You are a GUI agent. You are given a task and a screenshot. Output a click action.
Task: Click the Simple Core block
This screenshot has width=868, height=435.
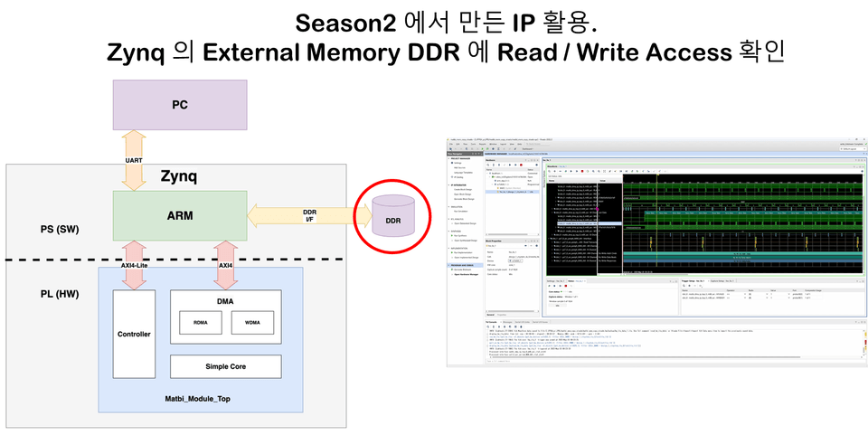(225, 366)
